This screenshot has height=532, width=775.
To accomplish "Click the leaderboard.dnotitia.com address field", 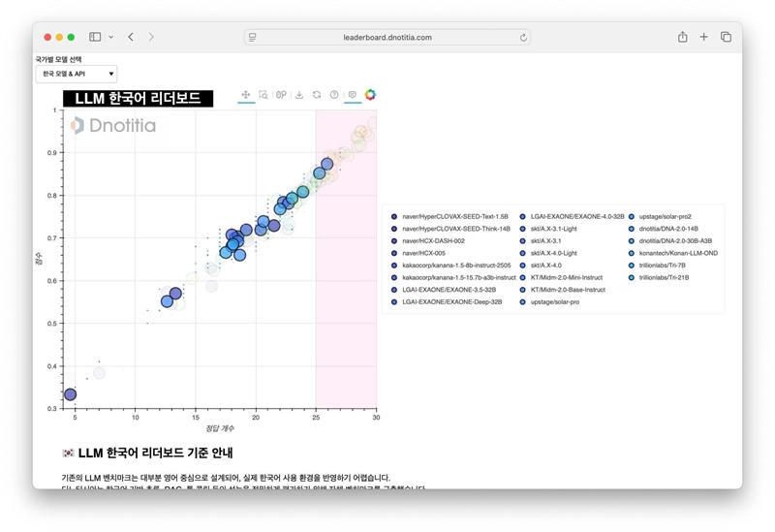I will pos(387,37).
